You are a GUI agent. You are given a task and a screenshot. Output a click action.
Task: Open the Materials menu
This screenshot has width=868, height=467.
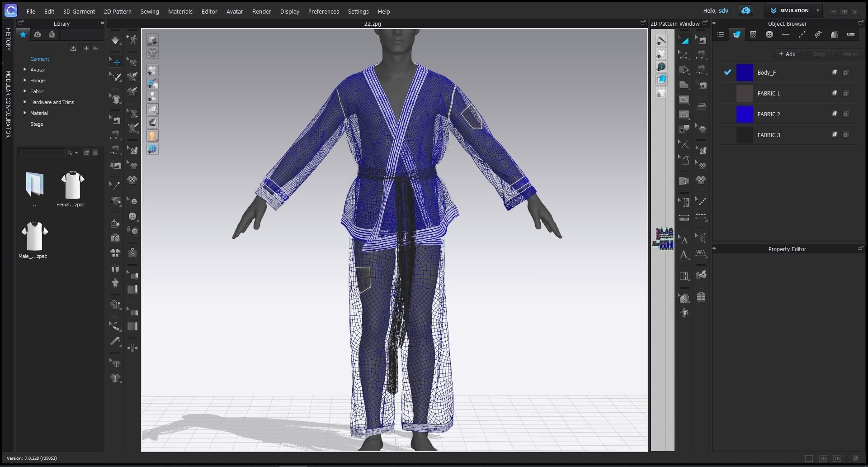(x=180, y=11)
